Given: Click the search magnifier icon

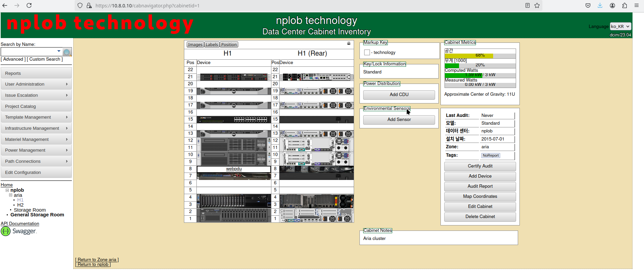Looking at the screenshot, I should pos(67,52).
